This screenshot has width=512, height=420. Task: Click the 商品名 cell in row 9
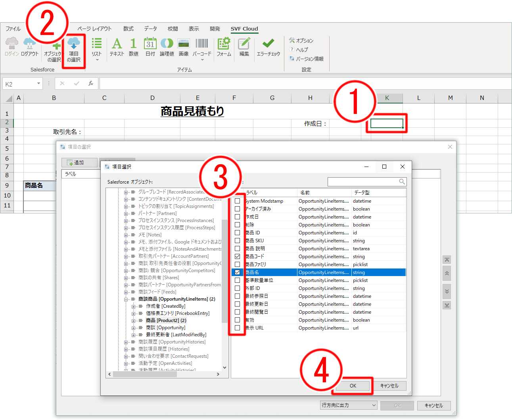tap(40, 185)
